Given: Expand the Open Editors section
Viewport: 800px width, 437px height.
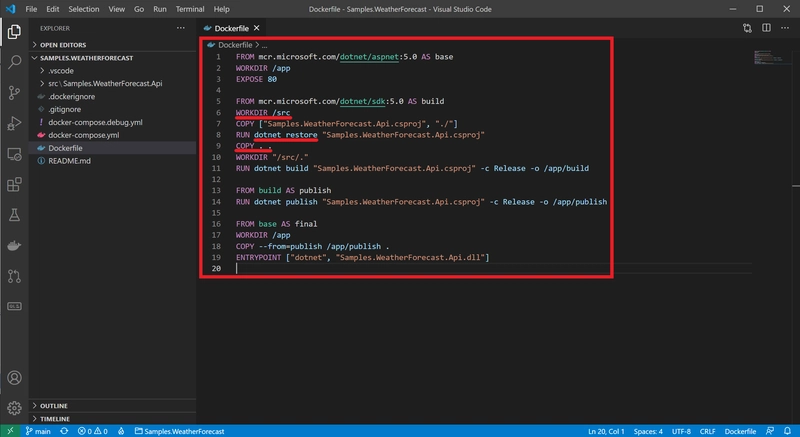Looking at the screenshot, I should pyautogui.click(x=112, y=45).
